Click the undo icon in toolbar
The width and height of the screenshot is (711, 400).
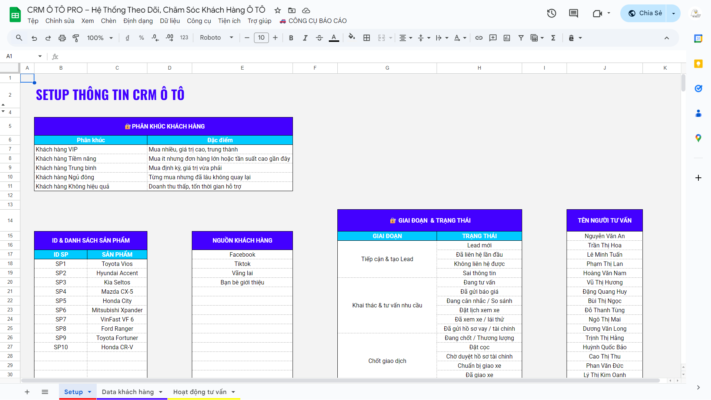pyautogui.click(x=34, y=37)
